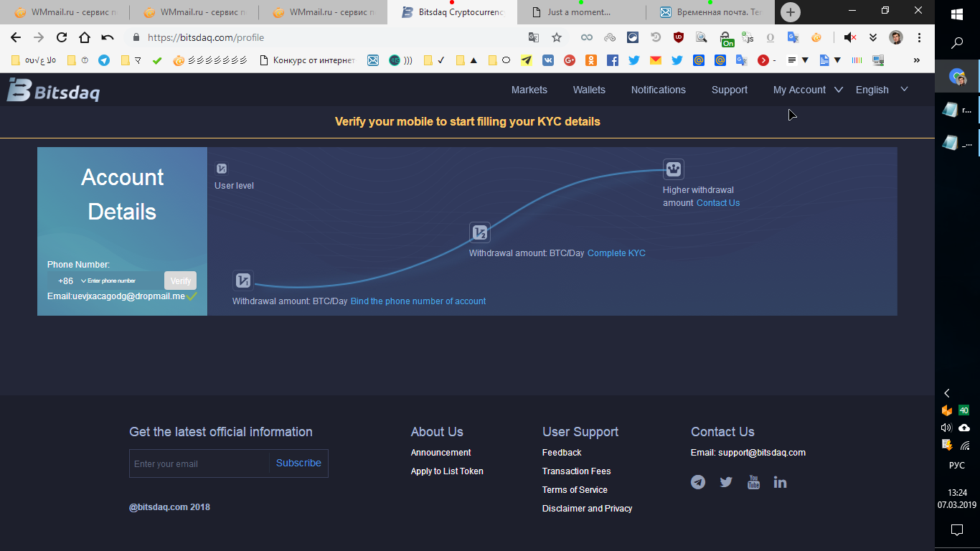980x551 pixels.
Task: Open Bitsdaq LinkedIn icon in footer
Action: [x=780, y=482]
